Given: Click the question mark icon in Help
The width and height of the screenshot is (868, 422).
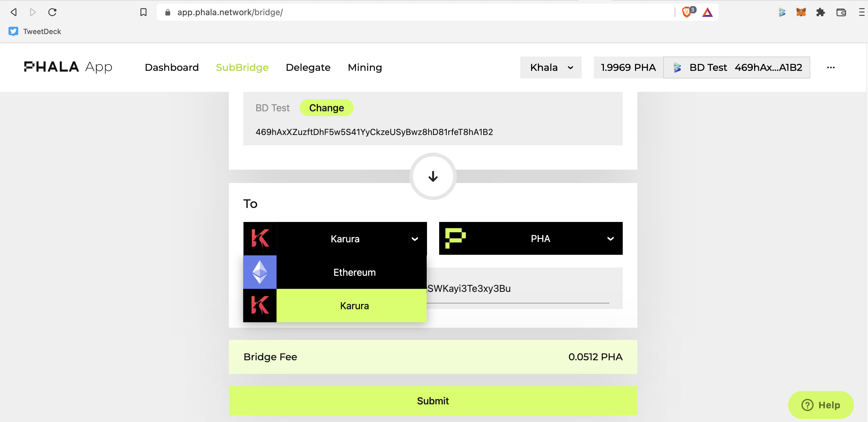Looking at the screenshot, I should click(x=807, y=405).
